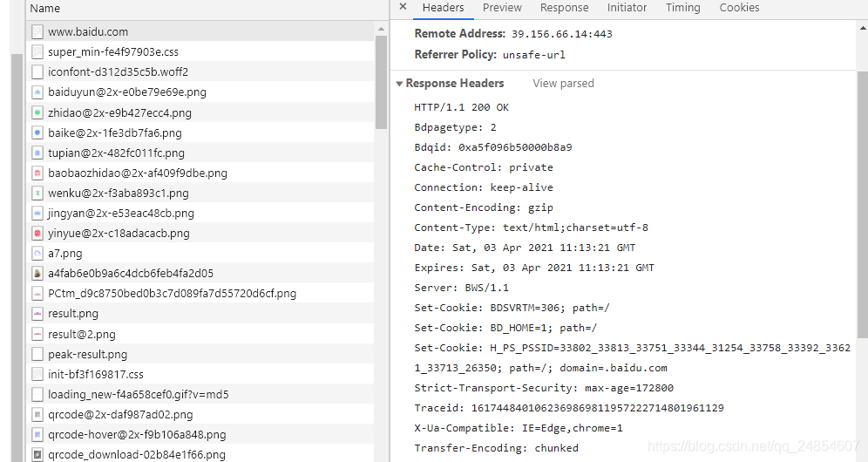Click the Set-Cookie: BDSVRTM=306 header line

[512, 308]
